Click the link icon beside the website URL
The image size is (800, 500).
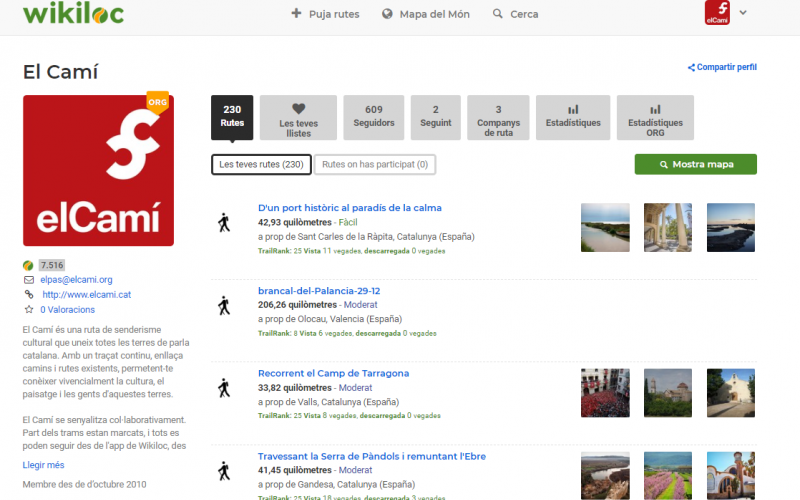[29, 294]
